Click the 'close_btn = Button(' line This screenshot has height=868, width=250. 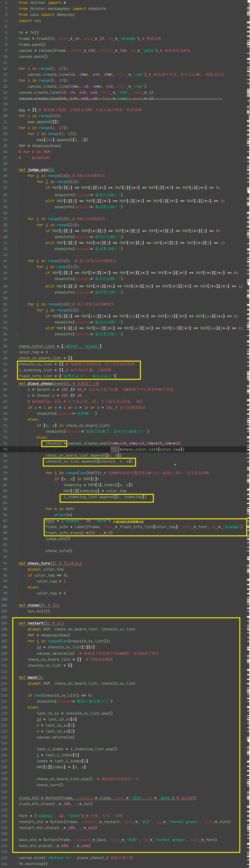[107, 798]
